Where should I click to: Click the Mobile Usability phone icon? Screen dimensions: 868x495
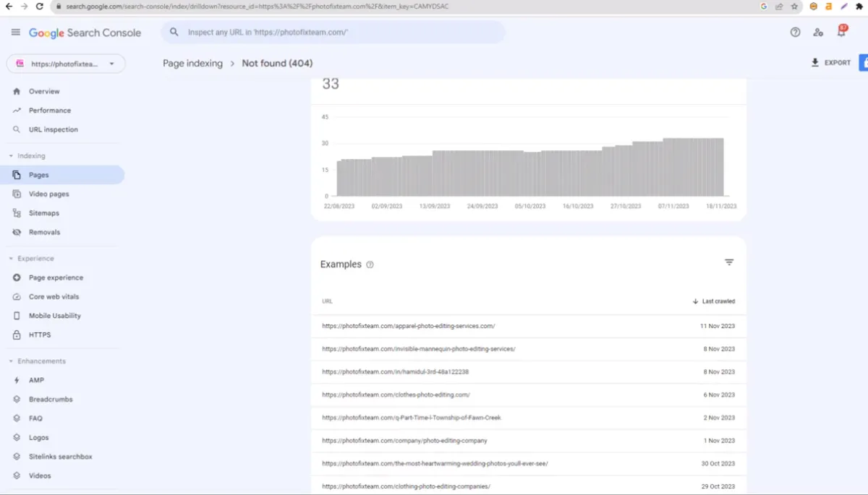pos(17,316)
